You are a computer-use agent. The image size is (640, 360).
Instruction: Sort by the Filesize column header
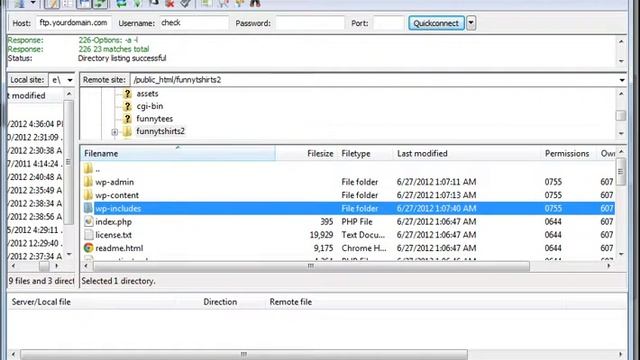306,153
